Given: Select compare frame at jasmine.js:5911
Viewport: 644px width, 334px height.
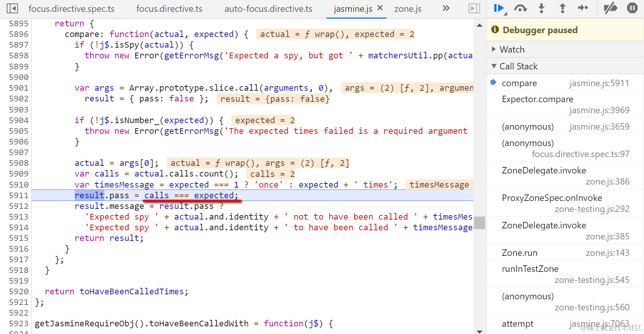Looking at the screenshot, I should (x=565, y=83).
